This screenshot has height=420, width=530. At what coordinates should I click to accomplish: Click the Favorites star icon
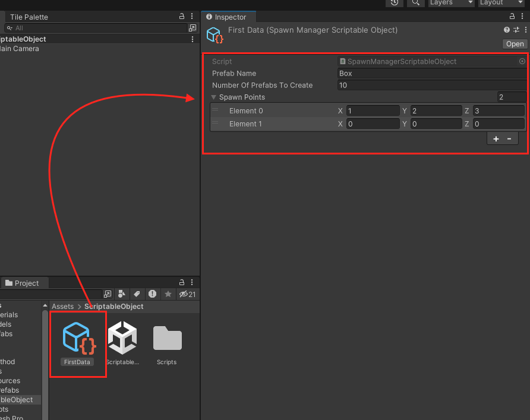point(168,294)
